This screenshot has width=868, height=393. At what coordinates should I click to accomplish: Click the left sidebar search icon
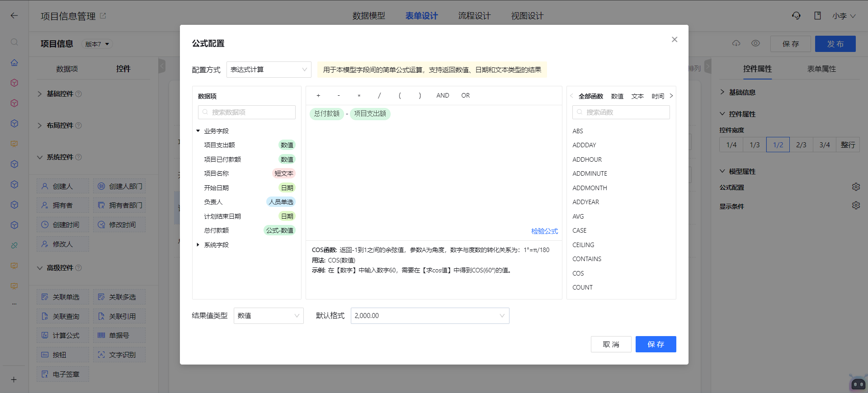coord(14,42)
